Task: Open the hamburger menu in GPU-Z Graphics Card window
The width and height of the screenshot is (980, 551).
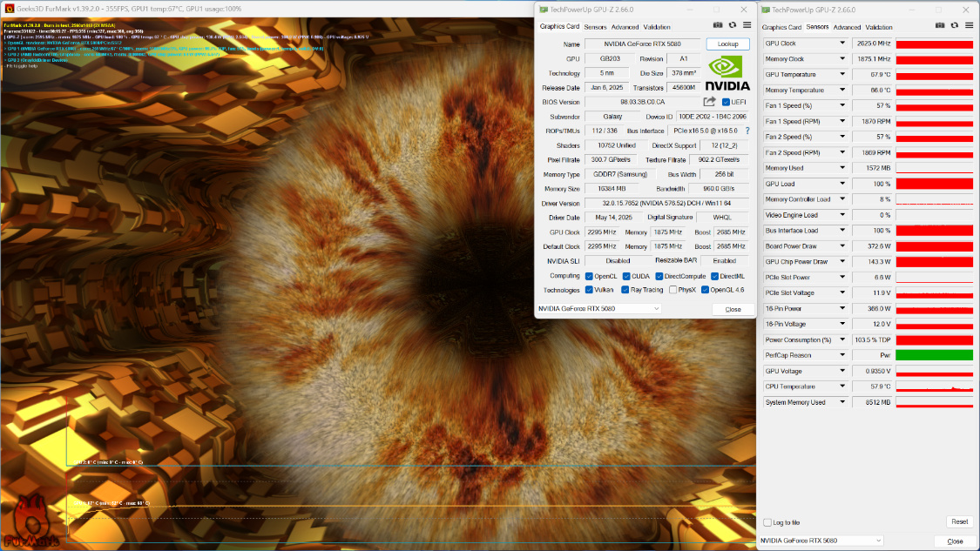Action: point(747,25)
